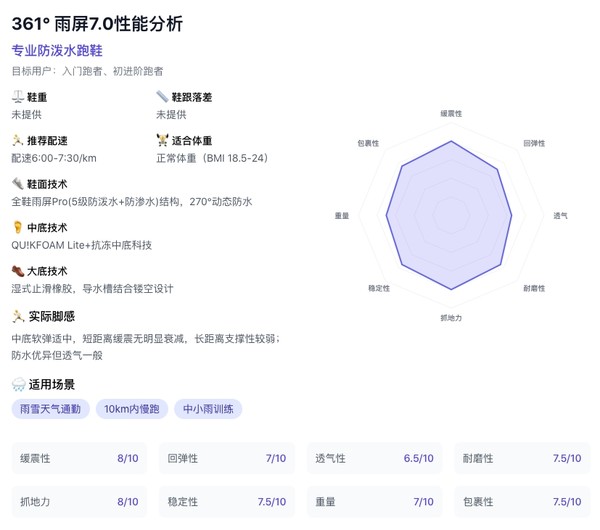Click the 稳定性 label on radar chart

[379, 288]
